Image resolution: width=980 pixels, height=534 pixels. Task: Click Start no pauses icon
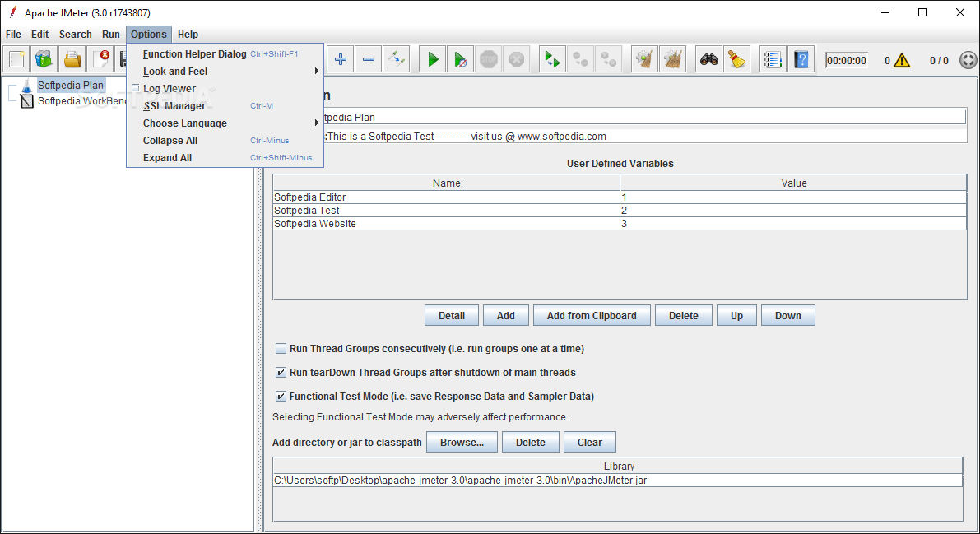tap(461, 59)
